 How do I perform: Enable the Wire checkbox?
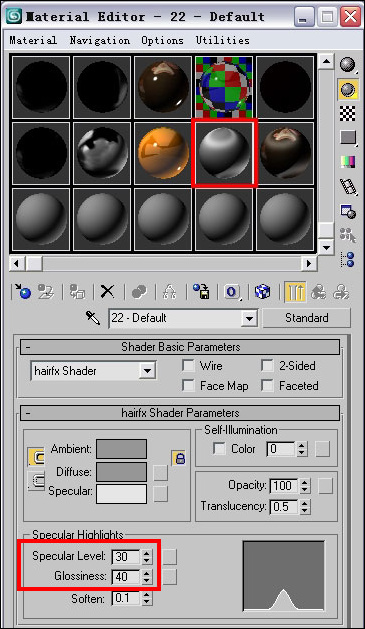(188, 365)
